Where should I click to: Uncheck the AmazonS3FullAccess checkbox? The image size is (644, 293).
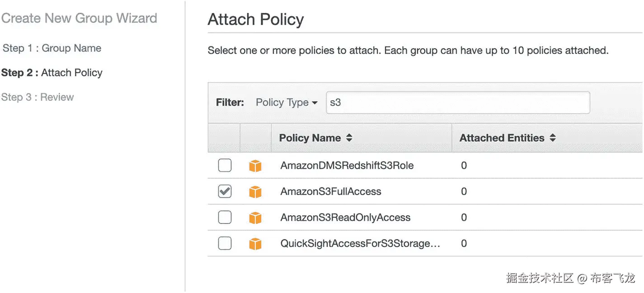point(225,191)
